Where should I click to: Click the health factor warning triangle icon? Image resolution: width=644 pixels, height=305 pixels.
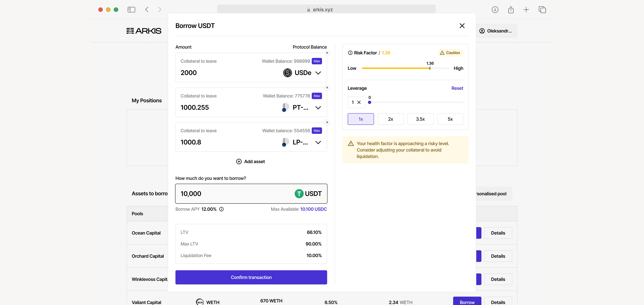tap(351, 143)
